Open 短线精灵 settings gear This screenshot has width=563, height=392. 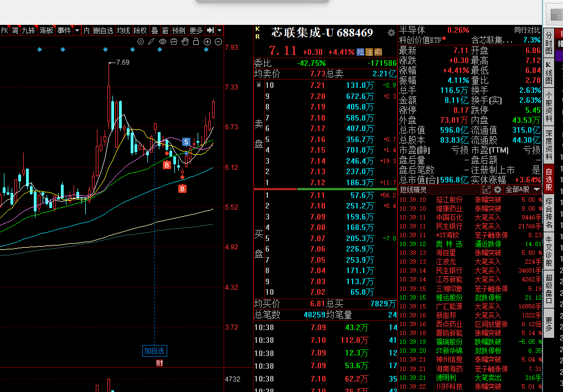coord(498,190)
